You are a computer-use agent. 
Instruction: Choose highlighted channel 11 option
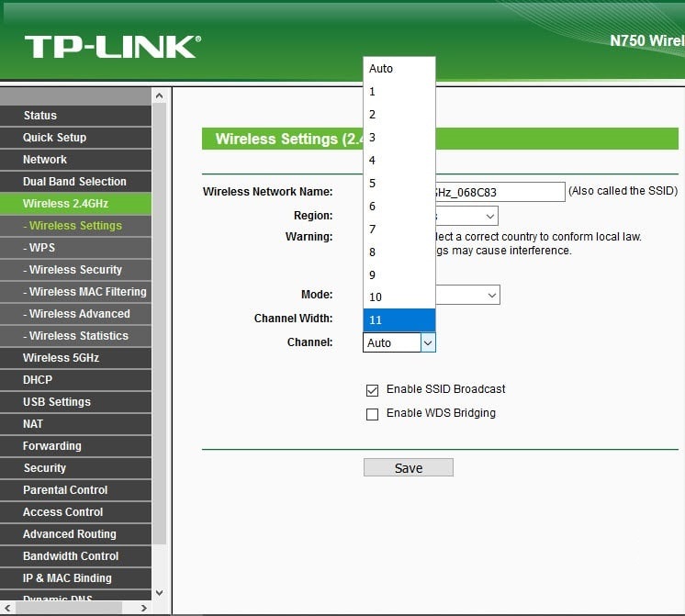pos(399,319)
